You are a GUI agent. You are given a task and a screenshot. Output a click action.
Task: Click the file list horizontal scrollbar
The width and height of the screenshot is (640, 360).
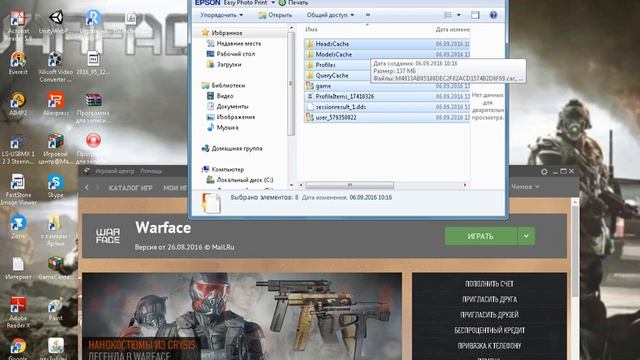pyautogui.click(x=349, y=185)
